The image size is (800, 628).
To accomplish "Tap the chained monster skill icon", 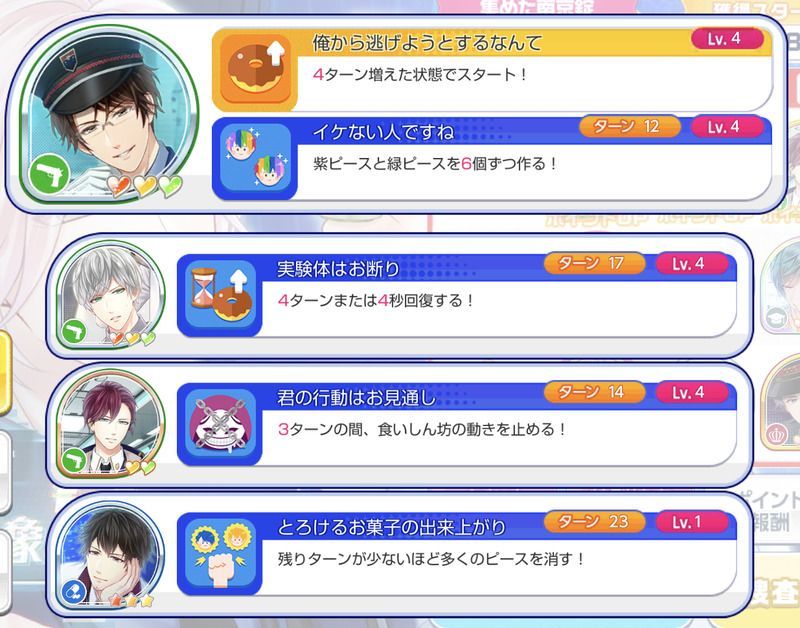I will (x=220, y=424).
